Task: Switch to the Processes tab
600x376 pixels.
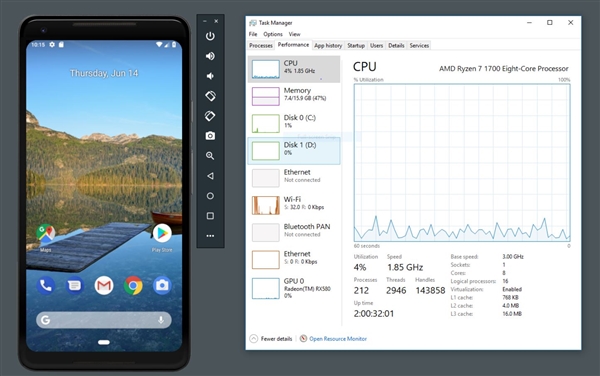Action: (x=261, y=46)
